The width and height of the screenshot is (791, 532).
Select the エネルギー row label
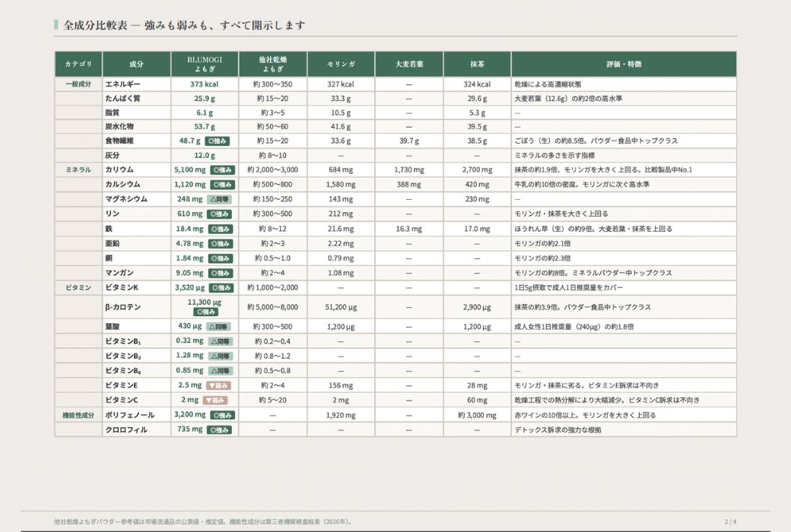tap(122, 84)
